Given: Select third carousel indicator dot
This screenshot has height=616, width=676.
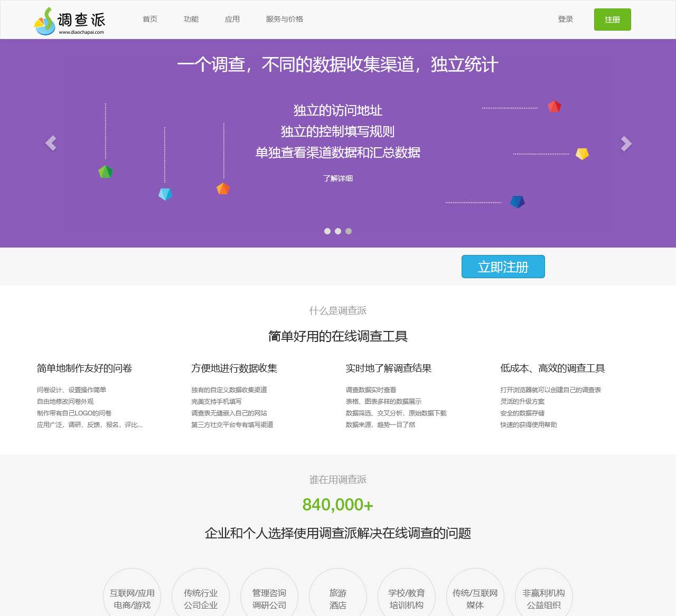Looking at the screenshot, I should tap(349, 231).
